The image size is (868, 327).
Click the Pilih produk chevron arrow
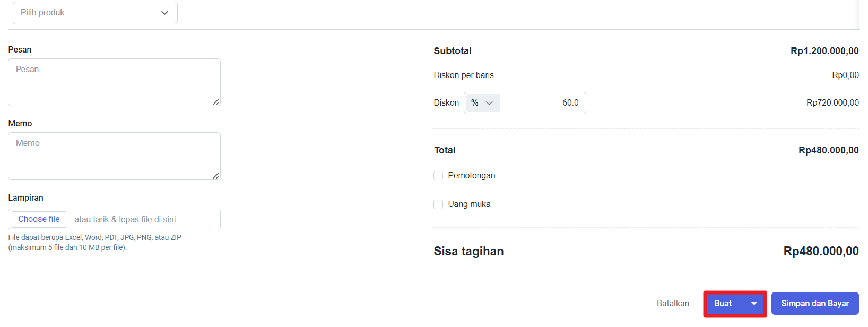164,13
